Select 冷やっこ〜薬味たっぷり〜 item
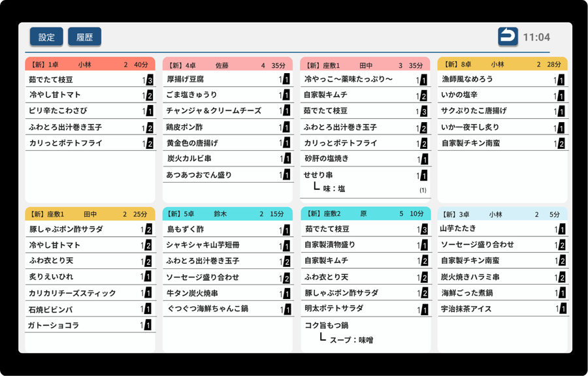Screen dimensions: 588x376 coord(366,79)
